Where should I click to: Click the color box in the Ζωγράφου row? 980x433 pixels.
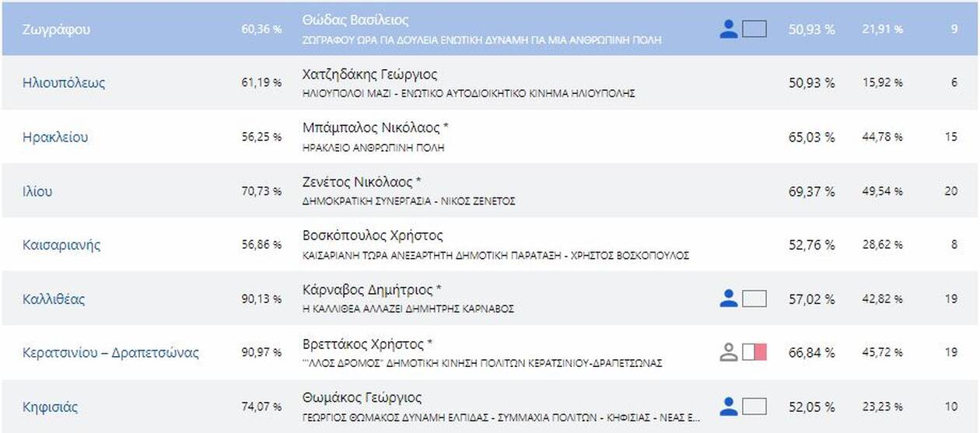tap(754, 30)
